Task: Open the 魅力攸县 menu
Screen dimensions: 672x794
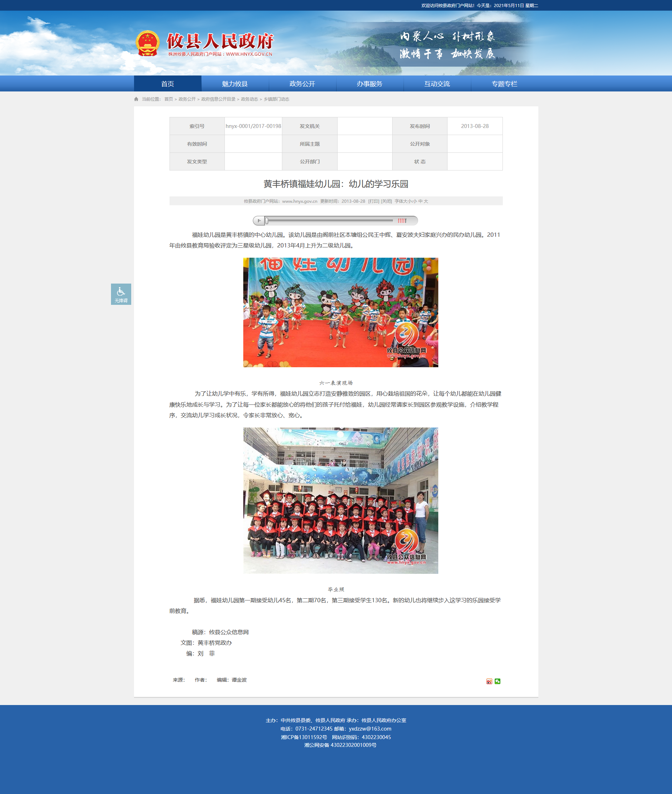Action: point(235,84)
